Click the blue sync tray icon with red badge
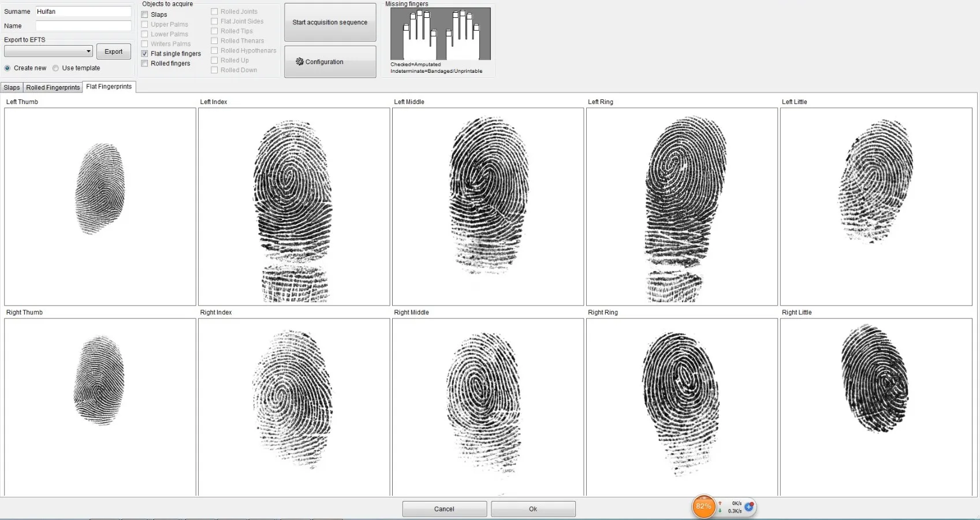This screenshot has height=520, width=980. point(748,507)
